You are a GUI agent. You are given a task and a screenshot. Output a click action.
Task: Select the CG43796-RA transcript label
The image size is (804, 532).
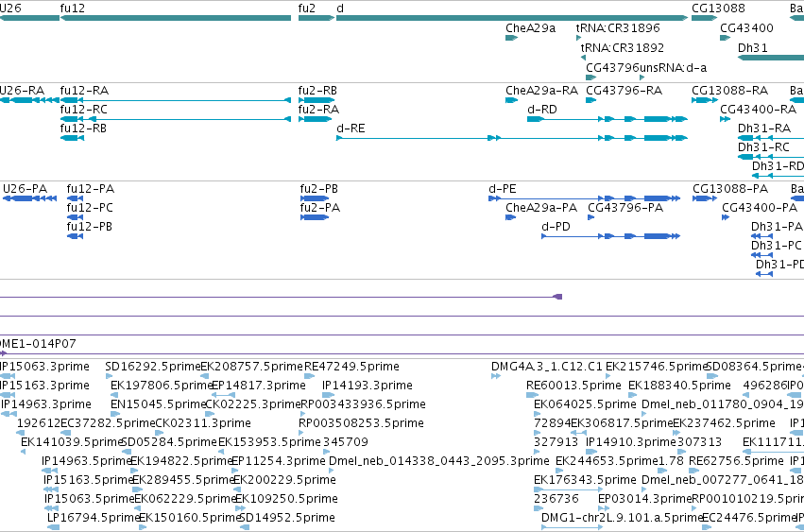624,91
